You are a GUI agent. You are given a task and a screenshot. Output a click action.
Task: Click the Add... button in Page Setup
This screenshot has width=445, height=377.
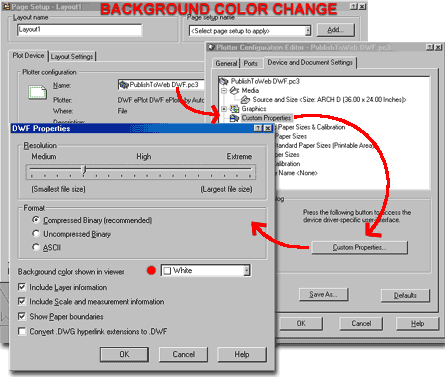coord(335,30)
